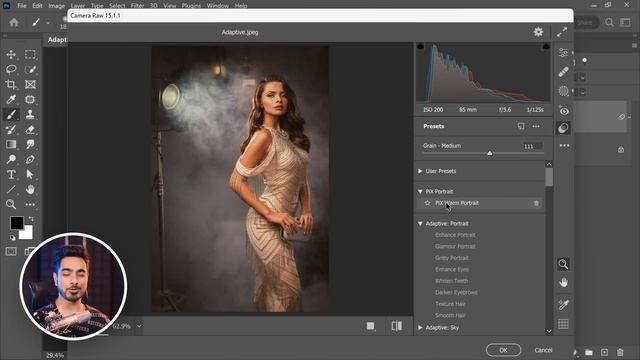Select the Eraser tool
This screenshot has height=360, width=640.
click(x=30, y=130)
